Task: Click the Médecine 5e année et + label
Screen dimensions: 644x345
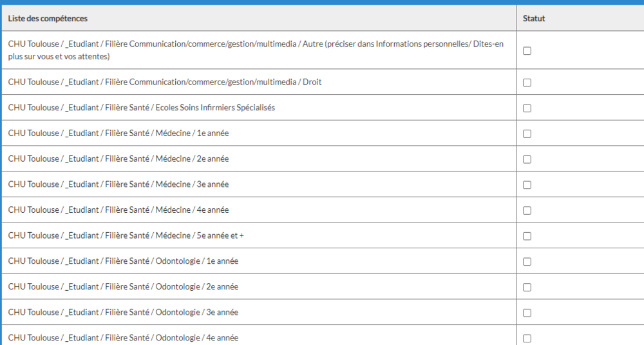Action: 126,235
